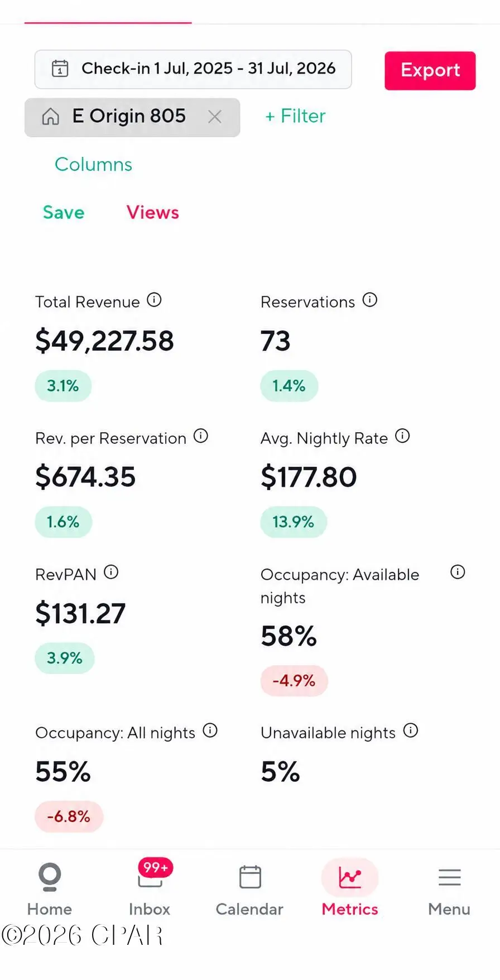Viewport: 500px width, 980px height.
Task: Show Occupancy: Available nights info icon
Action: click(x=458, y=572)
